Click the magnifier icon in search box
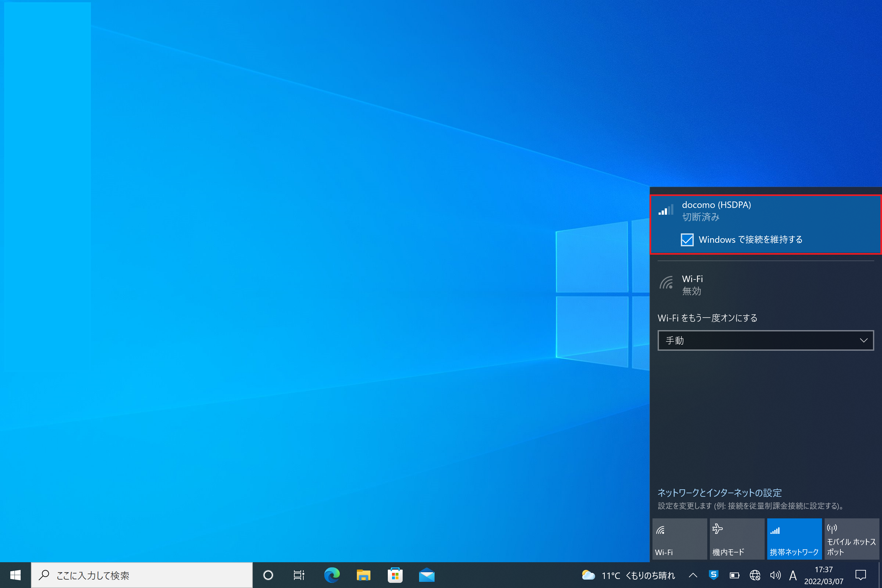Viewport: 882px width, 588px height. click(x=44, y=575)
